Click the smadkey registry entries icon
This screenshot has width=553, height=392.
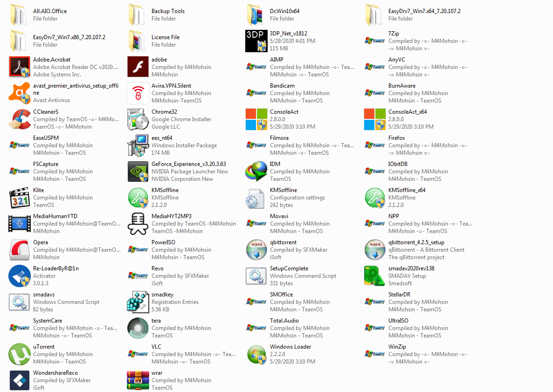pos(138,302)
